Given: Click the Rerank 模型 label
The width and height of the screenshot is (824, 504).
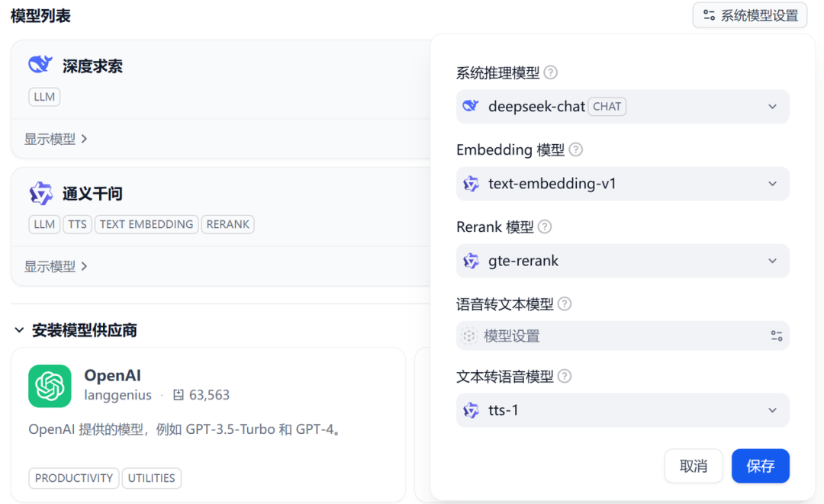Looking at the screenshot, I should click(495, 227).
